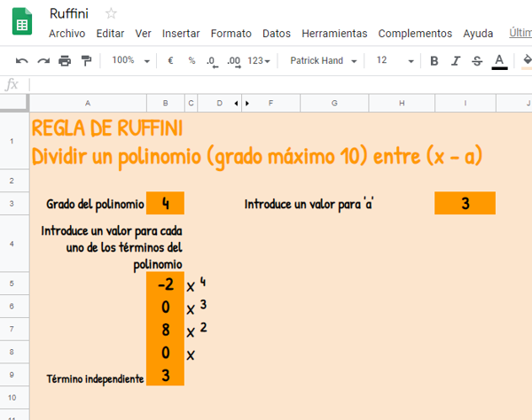The height and width of the screenshot is (420, 532).
Task: Open the zoom level dropdown
Action: click(130, 60)
